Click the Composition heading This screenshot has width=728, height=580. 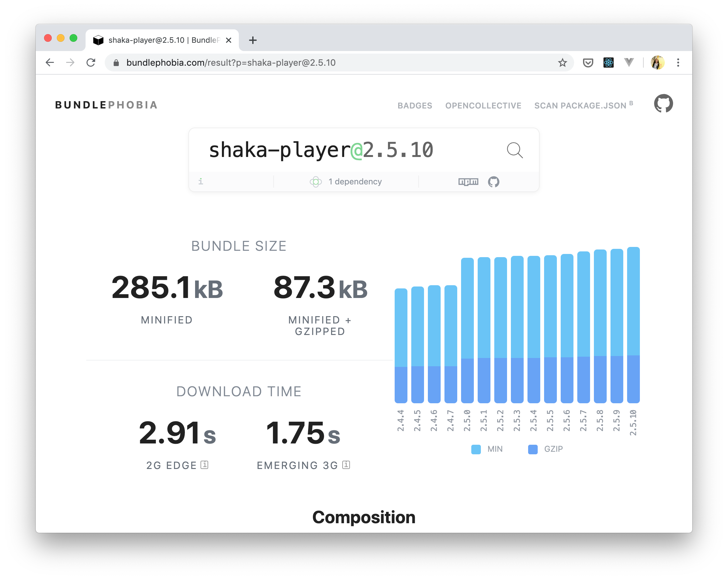[x=364, y=517]
